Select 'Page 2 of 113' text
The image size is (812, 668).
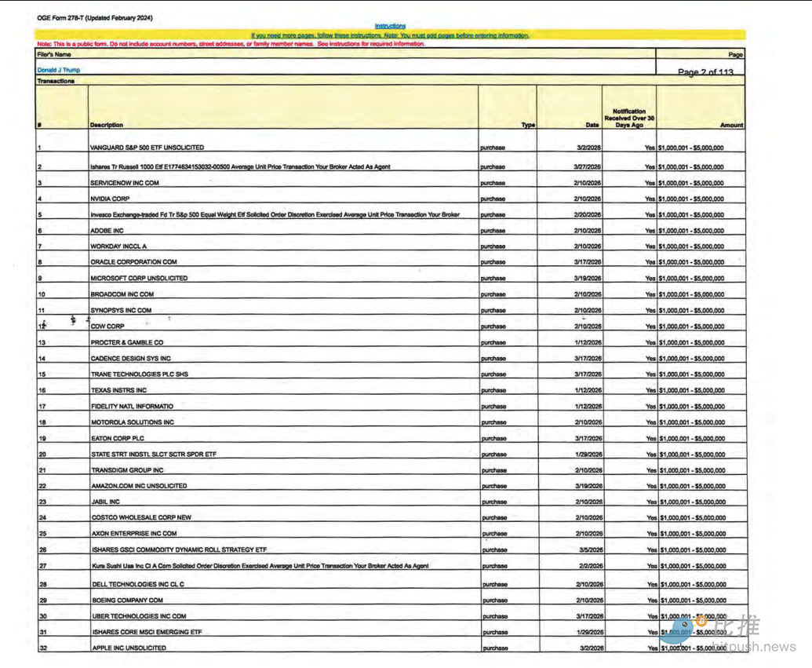coord(705,72)
